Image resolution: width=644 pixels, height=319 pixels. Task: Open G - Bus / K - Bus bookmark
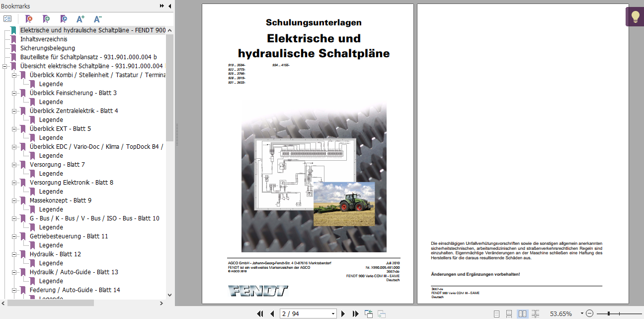click(x=94, y=218)
